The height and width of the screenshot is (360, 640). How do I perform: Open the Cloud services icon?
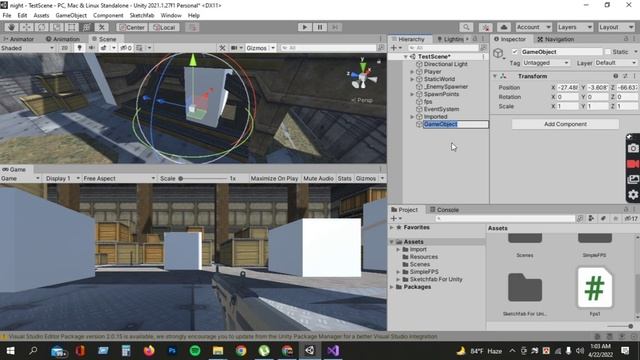(504, 27)
